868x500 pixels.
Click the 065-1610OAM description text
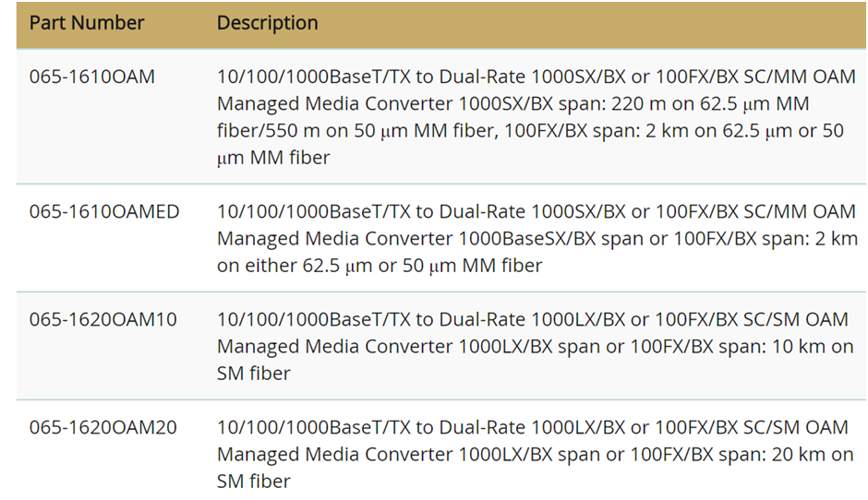pos(536,117)
